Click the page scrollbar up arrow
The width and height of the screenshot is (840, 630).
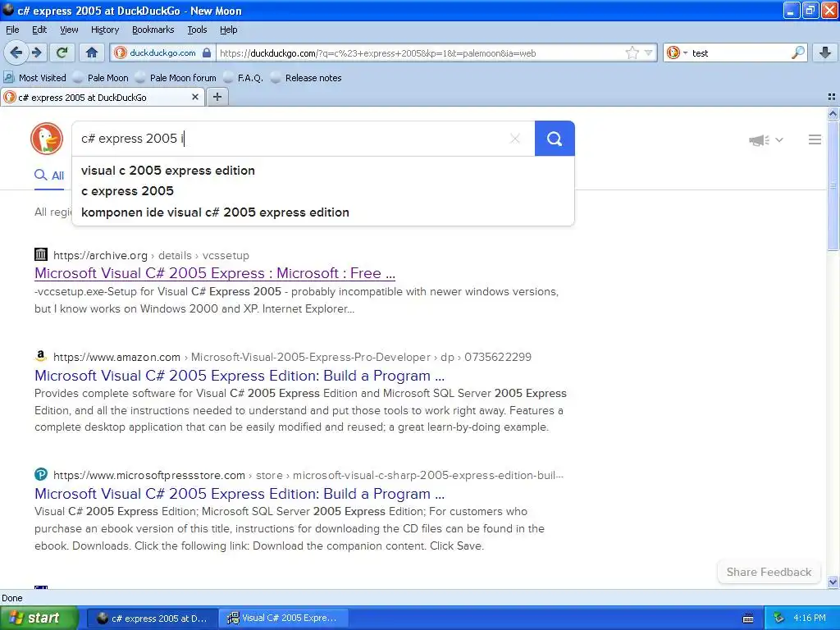[x=833, y=113]
